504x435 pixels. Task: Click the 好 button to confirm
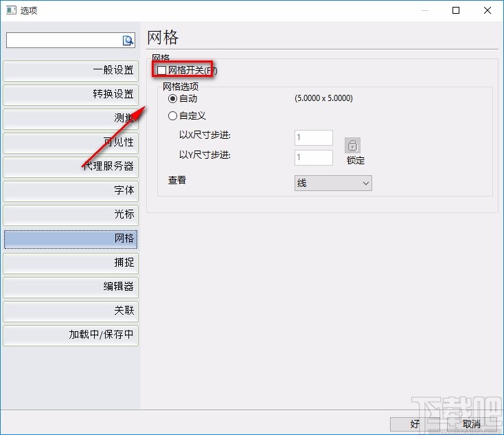tap(415, 424)
